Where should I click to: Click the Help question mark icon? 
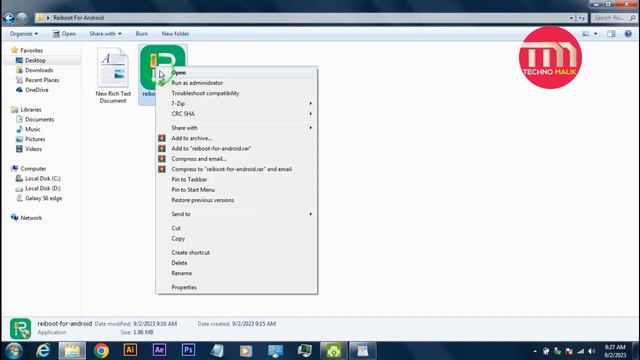pyautogui.click(x=628, y=34)
